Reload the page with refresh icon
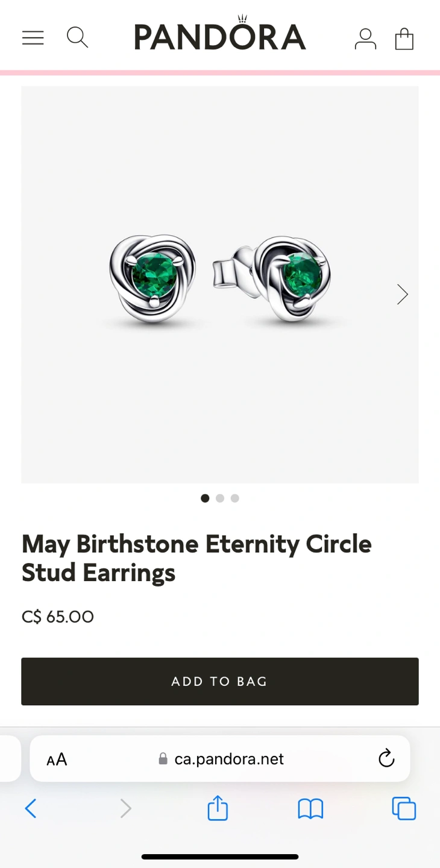Image resolution: width=440 pixels, height=868 pixels. [386, 758]
